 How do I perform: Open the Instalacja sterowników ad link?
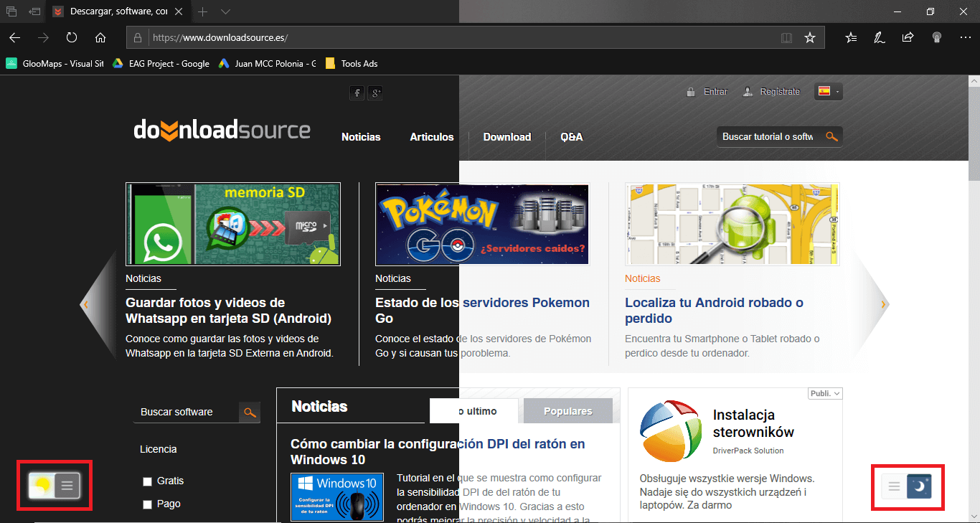pyautogui.click(x=753, y=423)
